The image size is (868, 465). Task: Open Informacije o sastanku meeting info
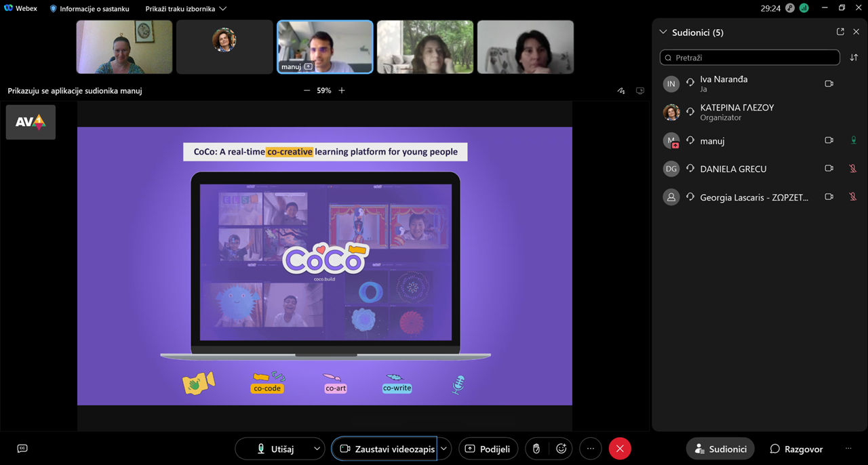pos(90,9)
